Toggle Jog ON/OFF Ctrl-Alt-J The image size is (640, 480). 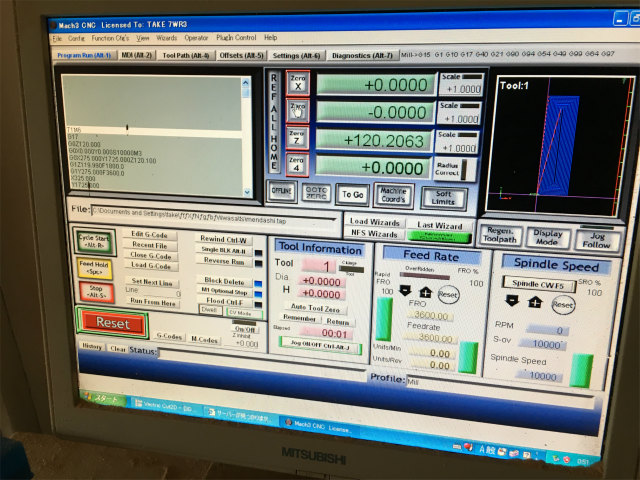[x=320, y=346]
